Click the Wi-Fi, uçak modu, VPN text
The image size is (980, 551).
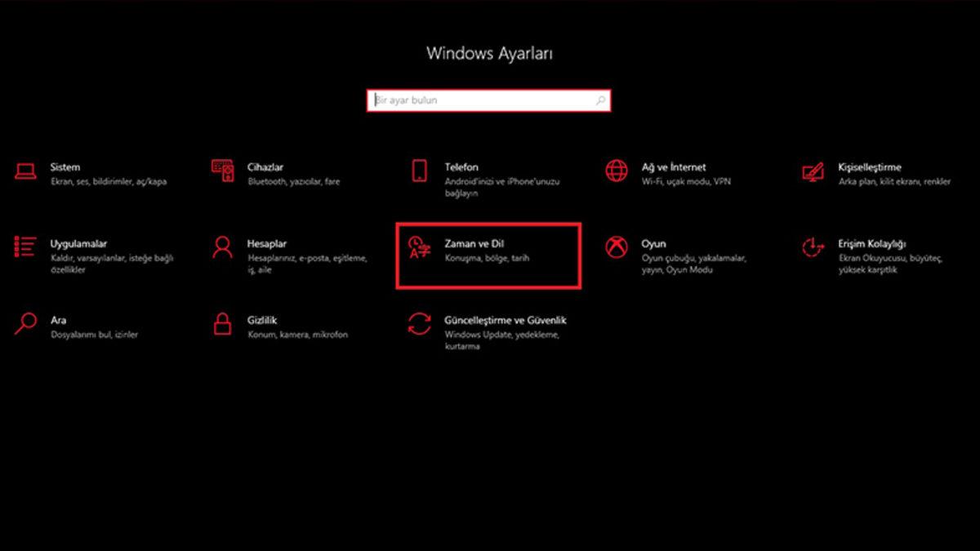point(684,180)
